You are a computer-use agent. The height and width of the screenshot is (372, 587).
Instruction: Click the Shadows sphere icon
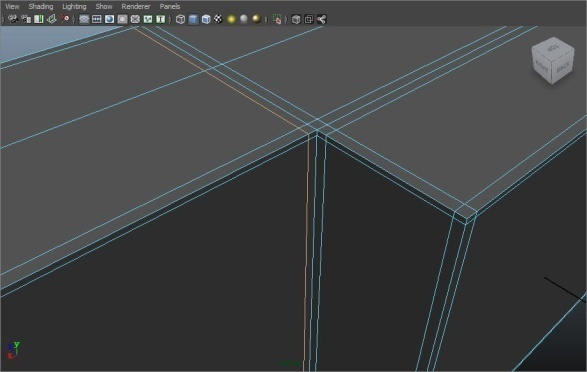244,19
